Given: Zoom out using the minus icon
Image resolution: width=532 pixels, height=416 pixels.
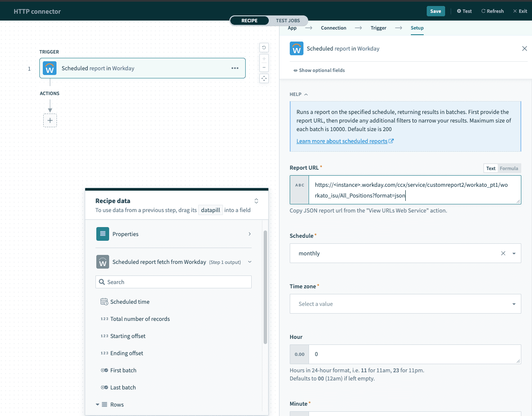Looking at the screenshot, I should 264,67.
